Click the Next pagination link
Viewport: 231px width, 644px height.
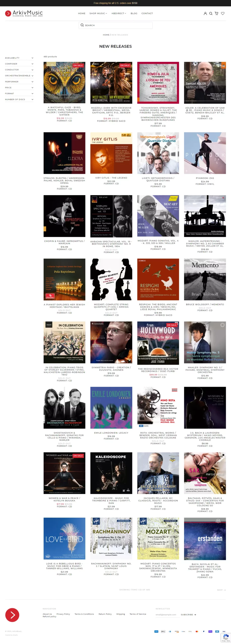(x=221, y=590)
